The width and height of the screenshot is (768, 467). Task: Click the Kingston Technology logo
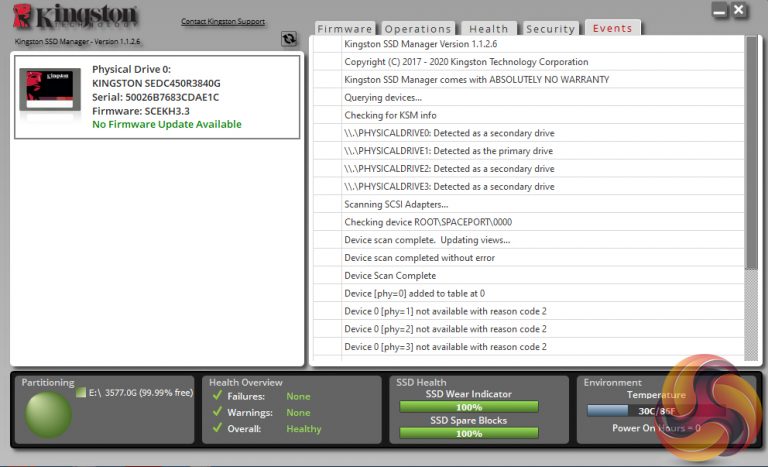coord(75,16)
